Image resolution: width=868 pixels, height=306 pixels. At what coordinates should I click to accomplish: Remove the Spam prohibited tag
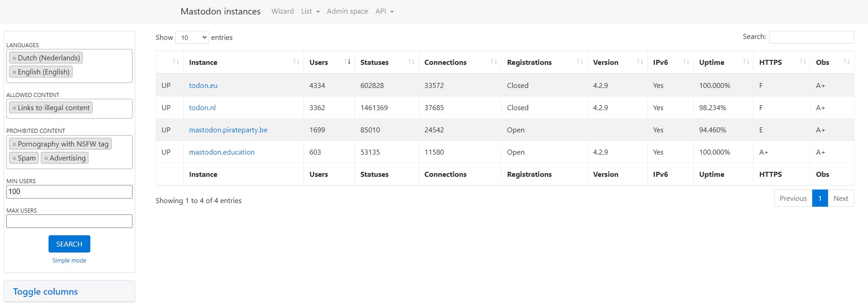[15, 158]
